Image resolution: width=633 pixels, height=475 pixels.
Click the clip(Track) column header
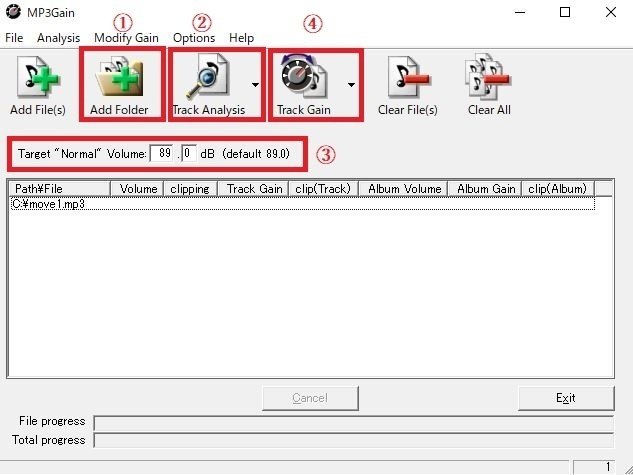pos(323,188)
